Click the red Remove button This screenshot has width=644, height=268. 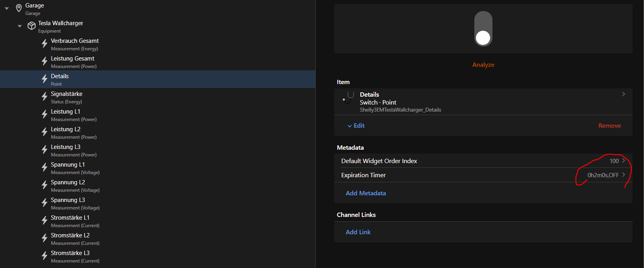point(609,126)
